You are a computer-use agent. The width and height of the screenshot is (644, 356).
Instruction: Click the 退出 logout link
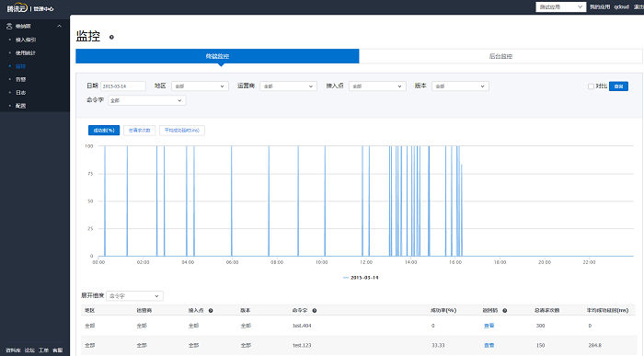(638, 7)
